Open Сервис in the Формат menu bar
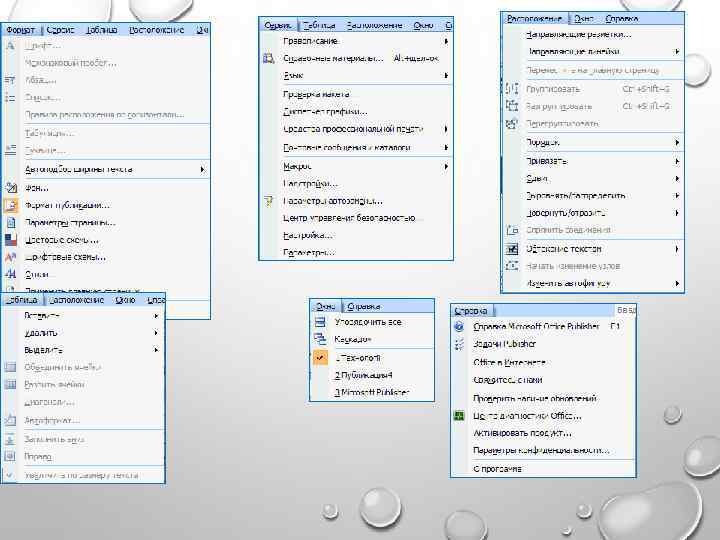This screenshot has height=540, width=720. 60,30
